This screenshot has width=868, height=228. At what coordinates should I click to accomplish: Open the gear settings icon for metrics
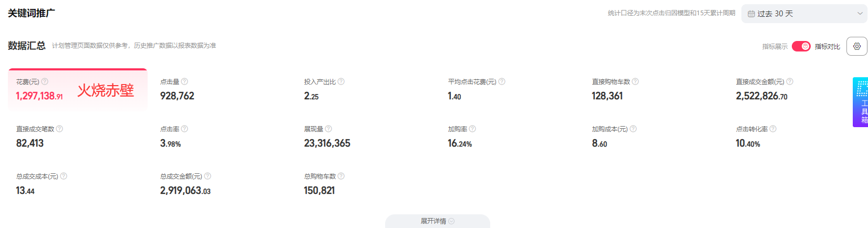click(x=857, y=46)
